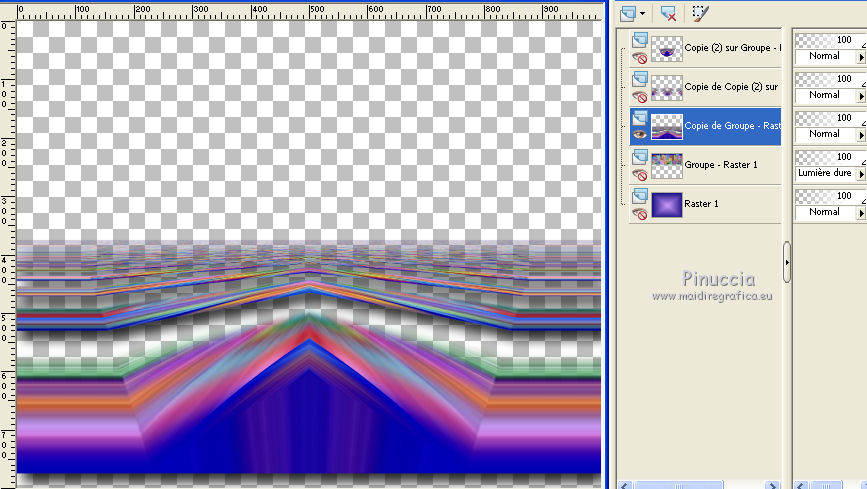Select the Groupe - Raster 1 layer thumbnail
The height and width of the screenshot is (489, 867).
coord(667,166)
